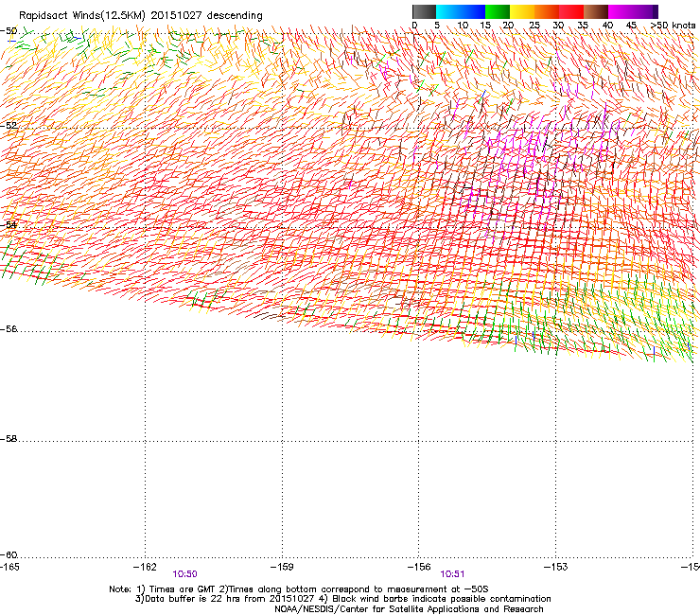Click the longitude label '-159'

pyautogui.click(x=282, y=567)
